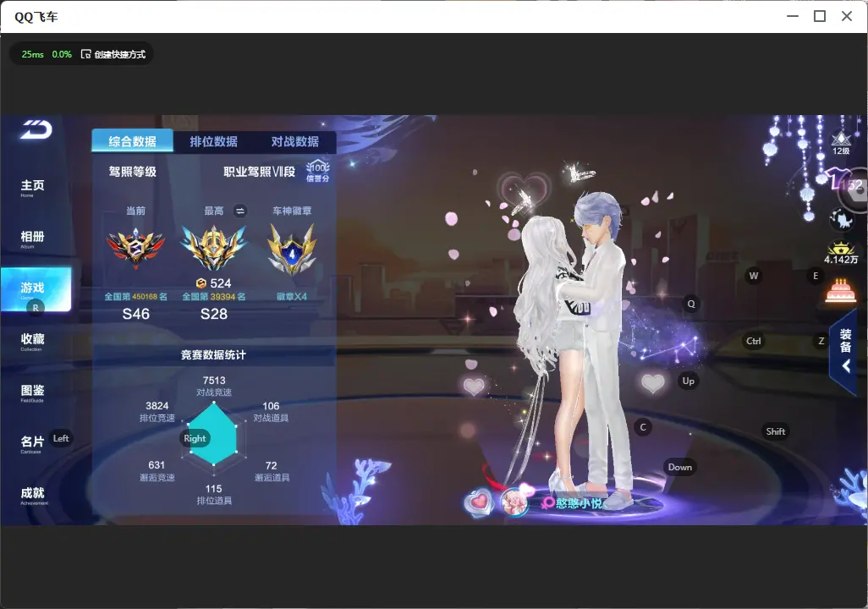Viewport: 868px width, 609px height.
Task: Select the 游戏 game section
Action: [x=36, y=289]
